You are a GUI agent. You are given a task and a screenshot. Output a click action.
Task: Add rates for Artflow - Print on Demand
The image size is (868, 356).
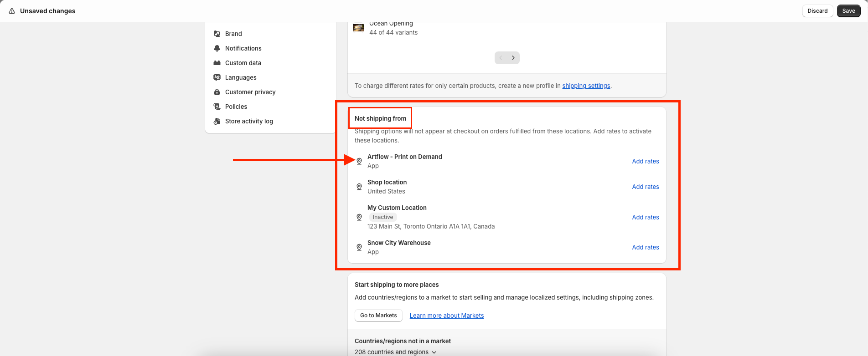pos(645,161)
